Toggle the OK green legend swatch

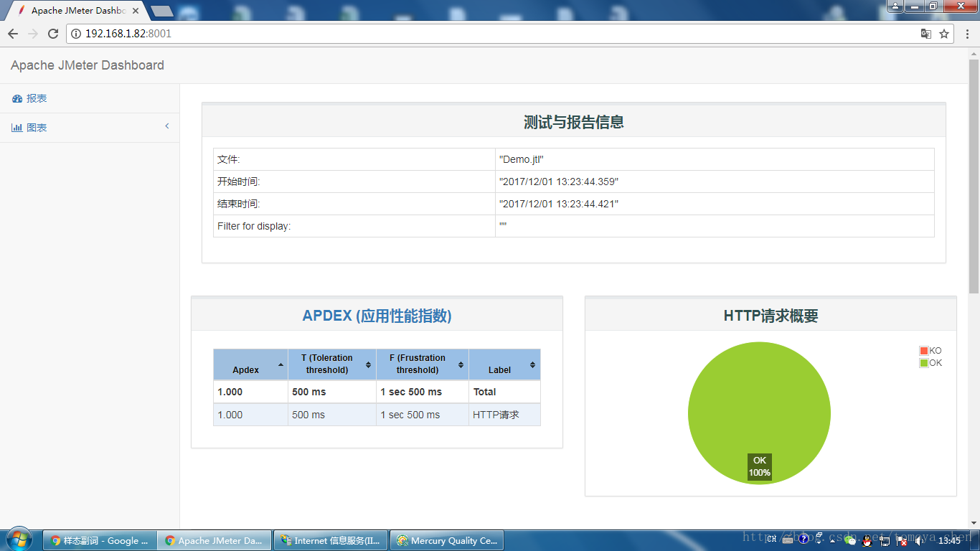(x=924, y=363)
